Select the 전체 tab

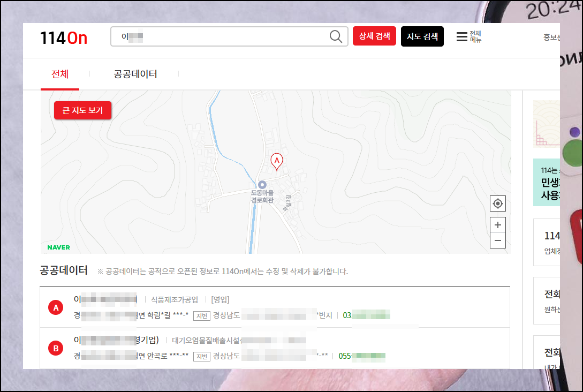(60, 74)
